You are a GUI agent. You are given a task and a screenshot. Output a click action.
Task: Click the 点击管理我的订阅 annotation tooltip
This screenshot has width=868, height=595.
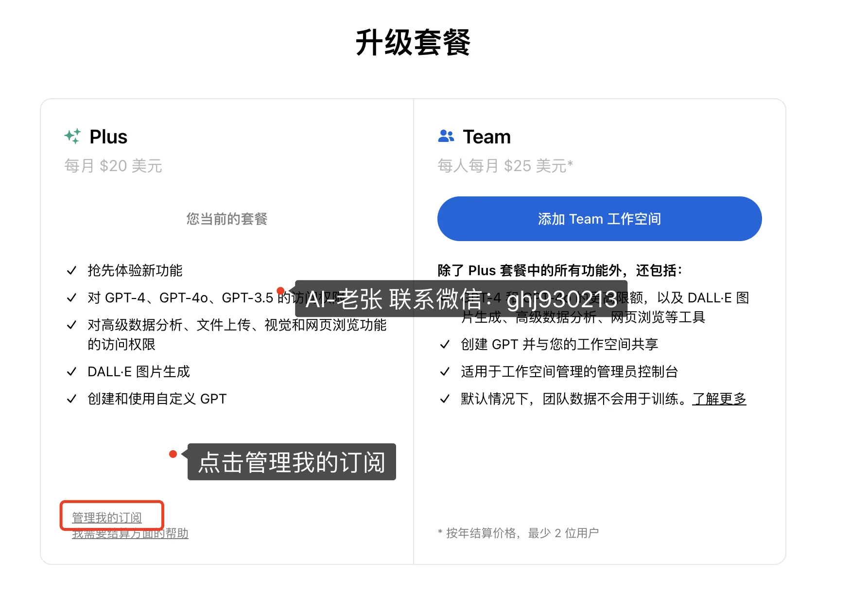[x=292, y=462]
